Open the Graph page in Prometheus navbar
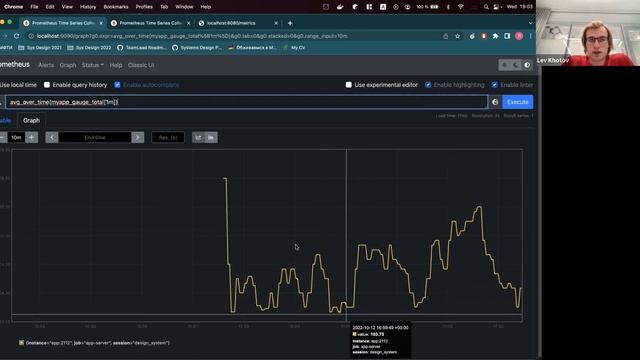 coord(68,65)
